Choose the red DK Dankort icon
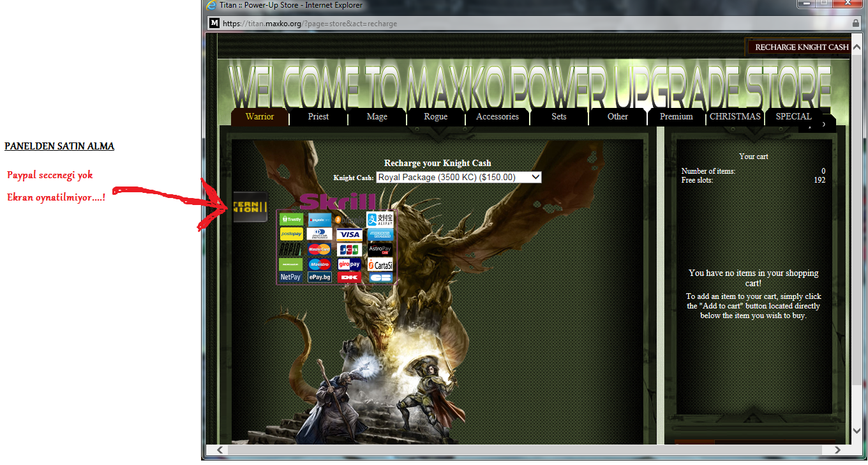This screenshot has height=465, width=868. click(349, 277)
